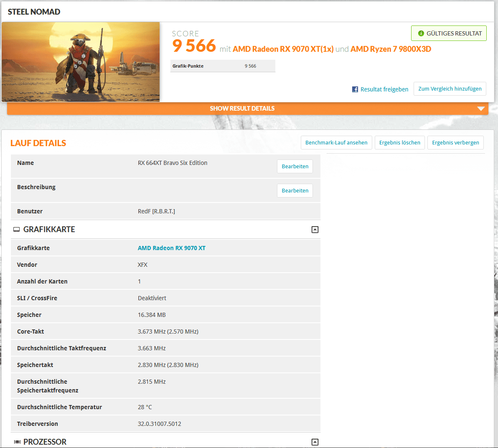Click AMD Radeon RX 9070 XT(1x) in score headline
Image resolution: width=498 pixels, height=448 pixels.
283,49
